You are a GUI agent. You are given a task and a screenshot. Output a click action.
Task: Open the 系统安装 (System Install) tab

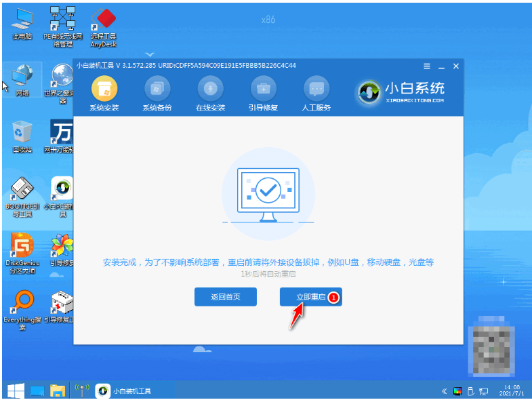[x=104, y=94]
